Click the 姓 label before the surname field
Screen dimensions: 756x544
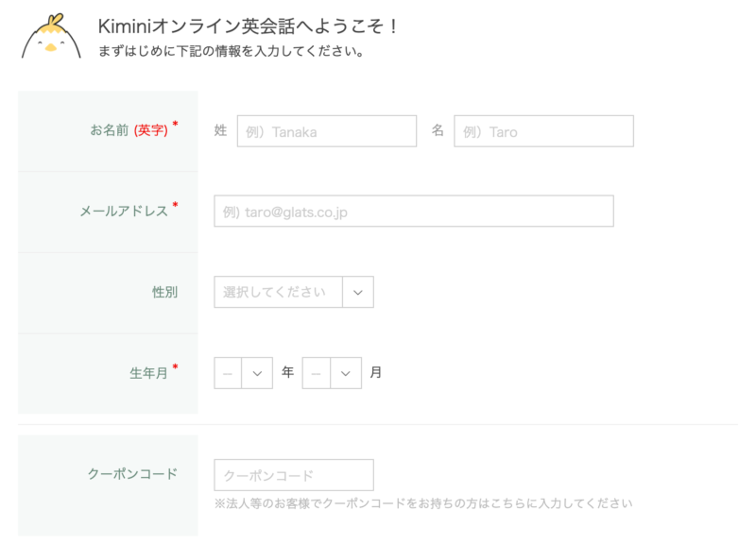[220, 131]
